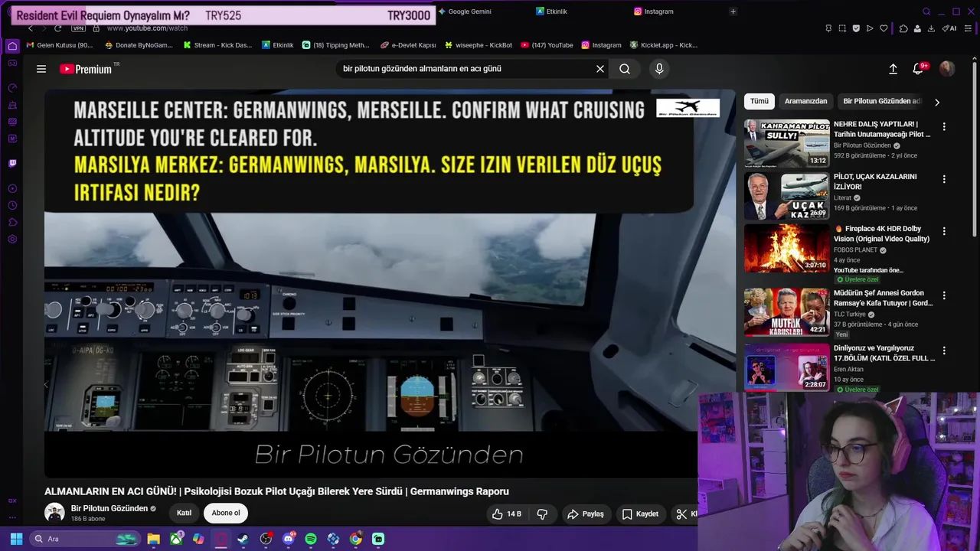Start voice search with microphone icon

[x=659, y=69]
